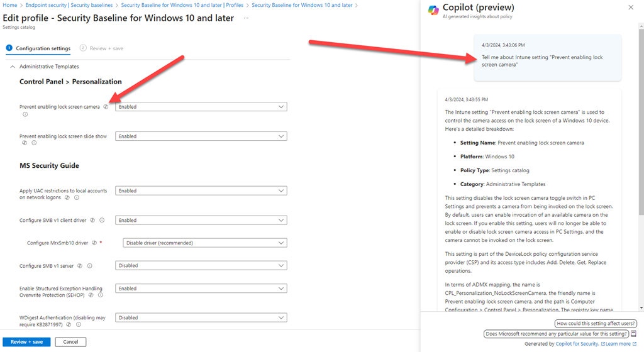Click 'How could this setting affect users?' suggestion
This screenshot has width=644, height=352.
[596, 324]
